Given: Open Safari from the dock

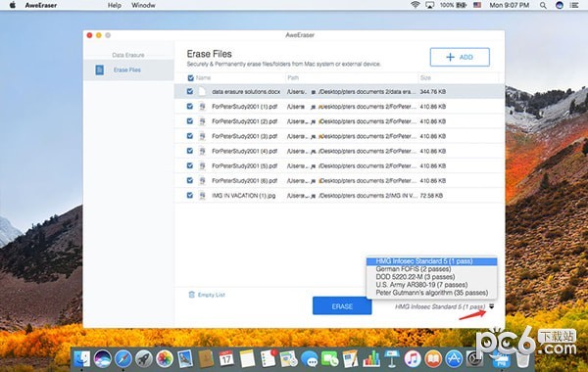Looking at the screenshot, I should (123, 359).
